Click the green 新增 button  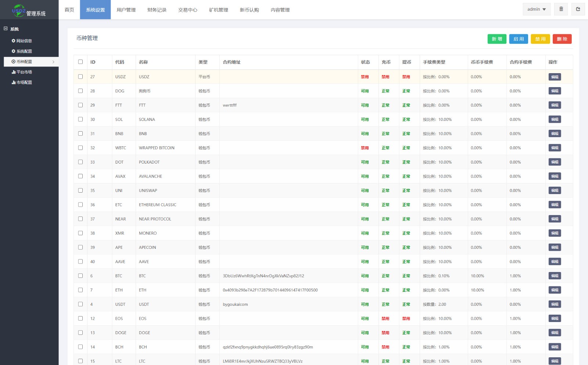click(496, 39)
